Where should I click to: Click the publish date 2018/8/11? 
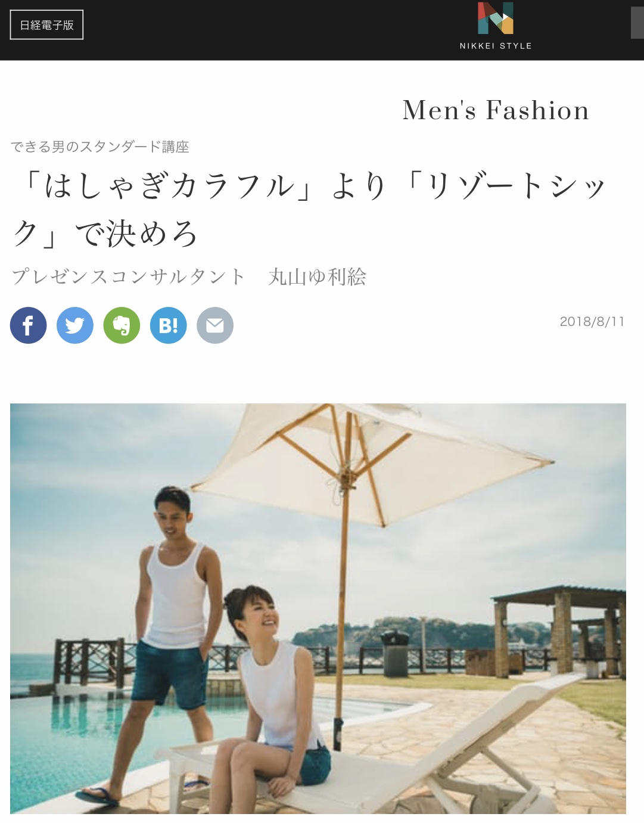(592, 322)
